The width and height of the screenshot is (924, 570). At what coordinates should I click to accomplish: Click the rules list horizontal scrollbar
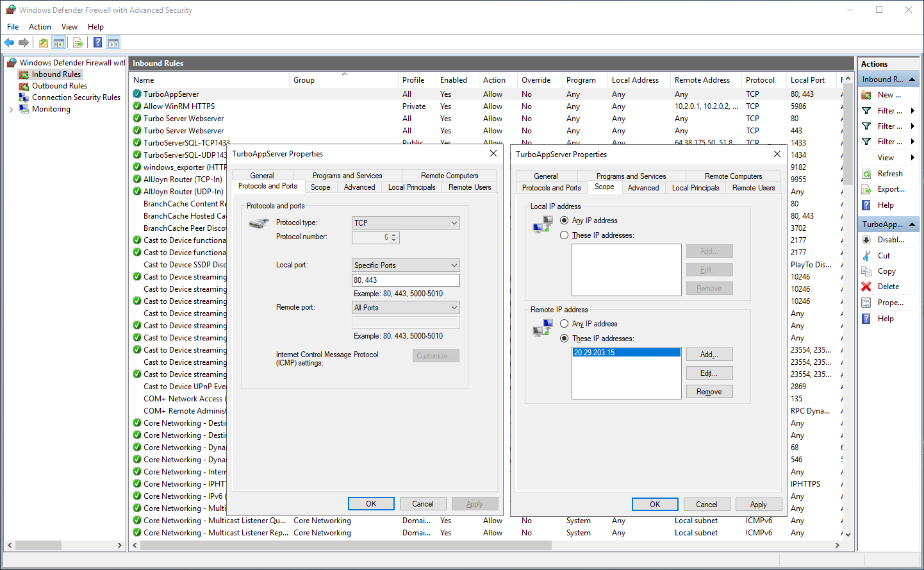346,546
